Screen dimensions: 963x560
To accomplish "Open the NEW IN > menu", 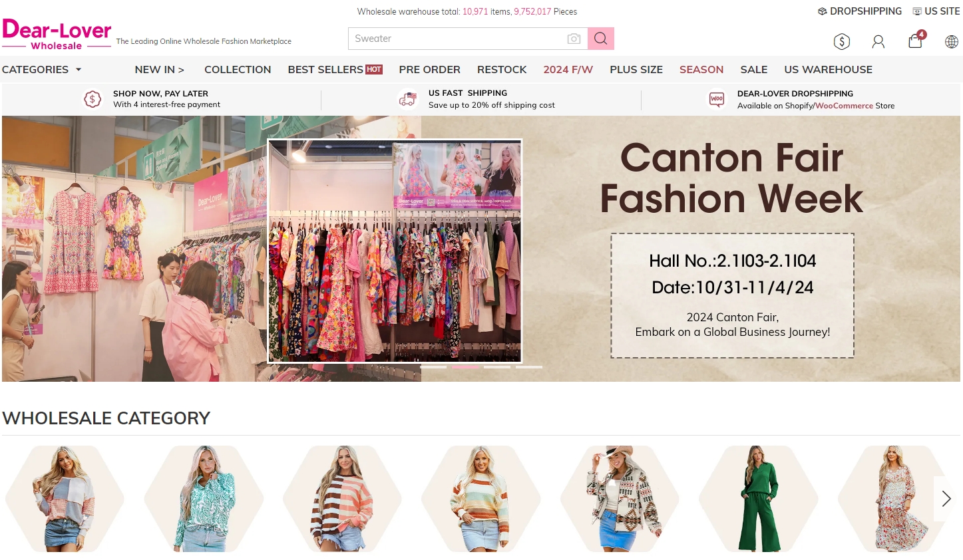I will [x=159, y=69].
